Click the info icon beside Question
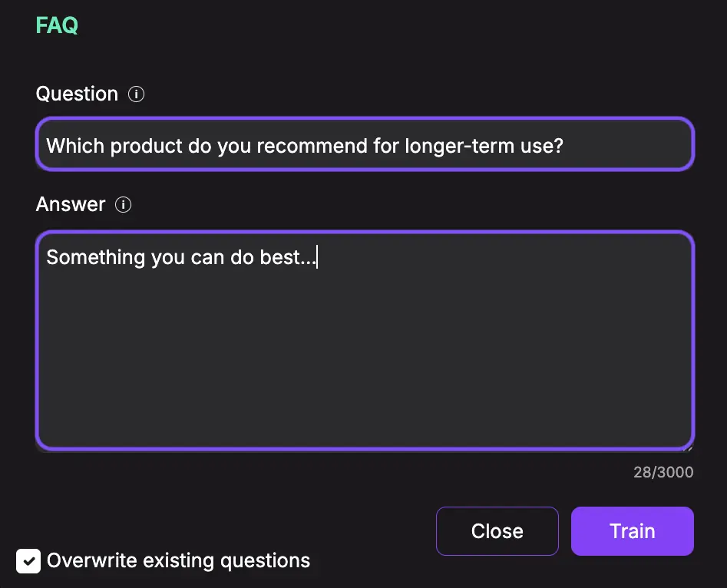This screenshot has height=588, width=727. point(136,94)
